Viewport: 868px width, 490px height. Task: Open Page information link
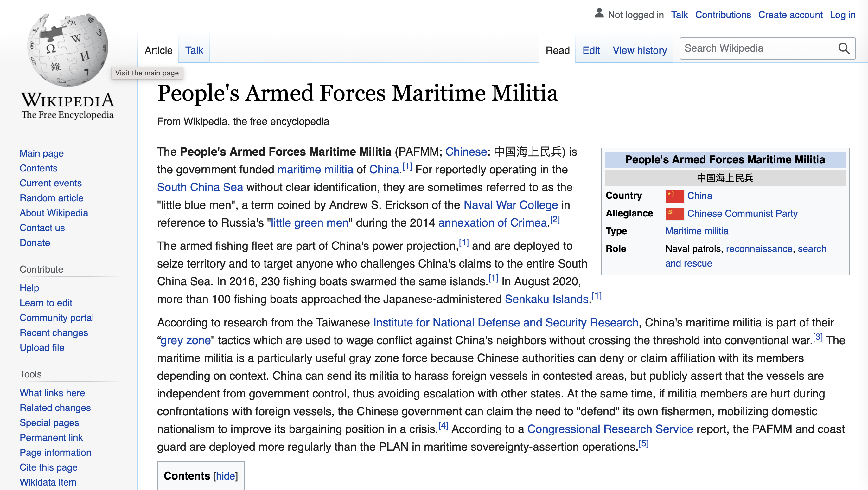pyautogui.click(x=55, y=452)
